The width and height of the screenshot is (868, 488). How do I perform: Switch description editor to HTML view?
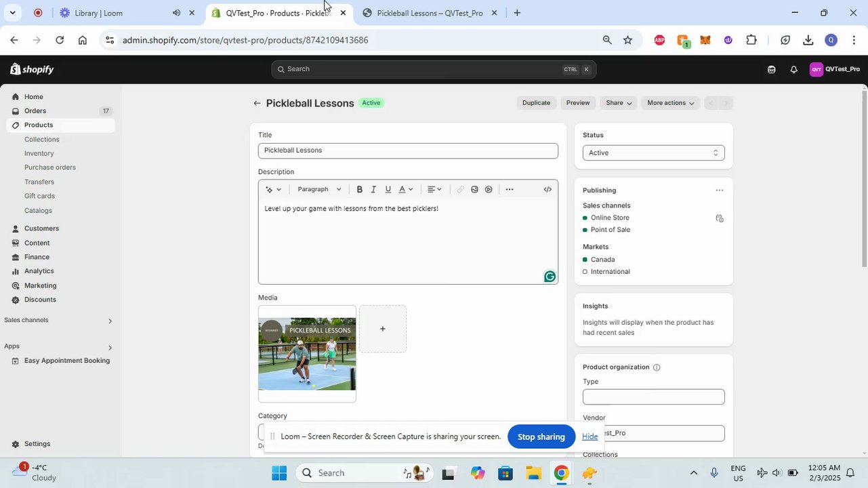547,190
